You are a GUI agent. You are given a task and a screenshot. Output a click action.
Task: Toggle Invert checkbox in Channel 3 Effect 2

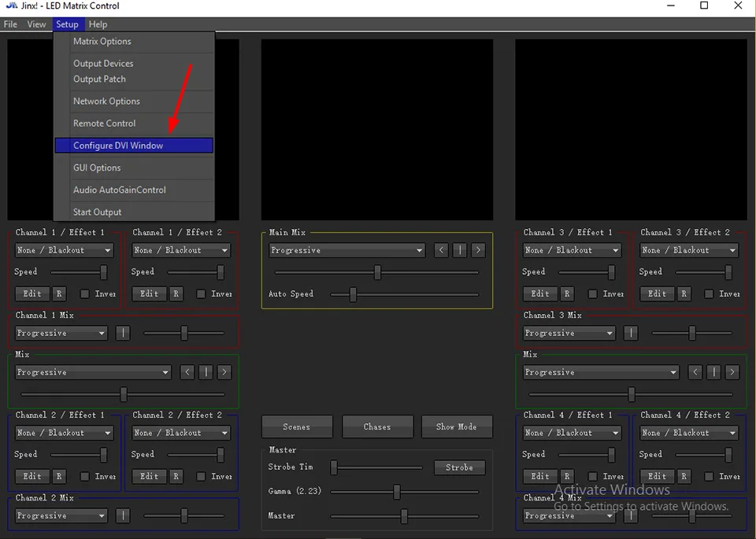tap(709, 293)
